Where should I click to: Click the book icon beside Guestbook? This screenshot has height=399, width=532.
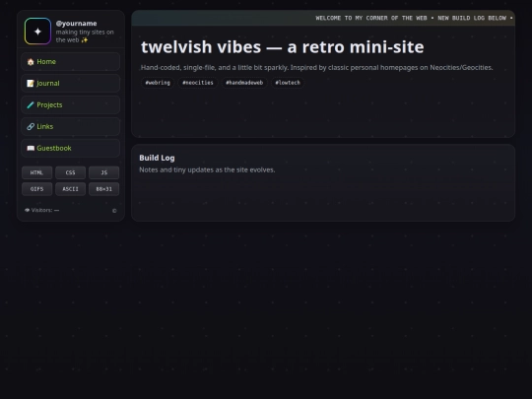31,148
